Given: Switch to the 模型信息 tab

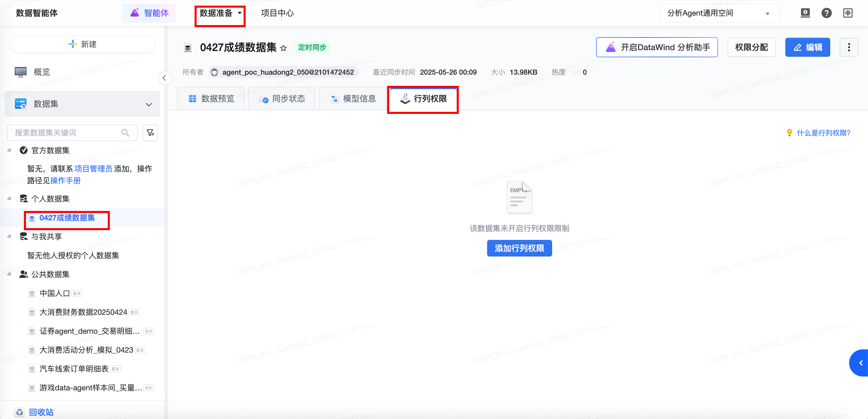Looking at the screenshot, I should pyautogui.click(x=353, y=99).
